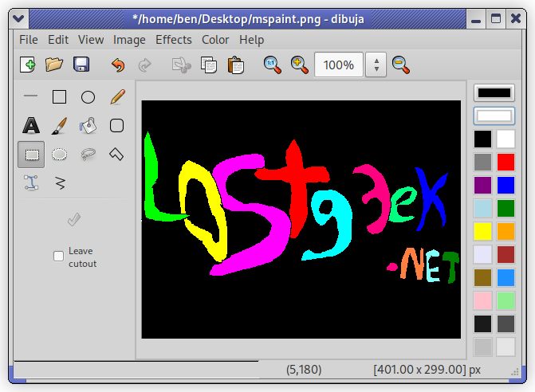Select the Rounded rectangle tool
Image resolution: width=535 pixels, height=392 pixels.
coord(116,125)
